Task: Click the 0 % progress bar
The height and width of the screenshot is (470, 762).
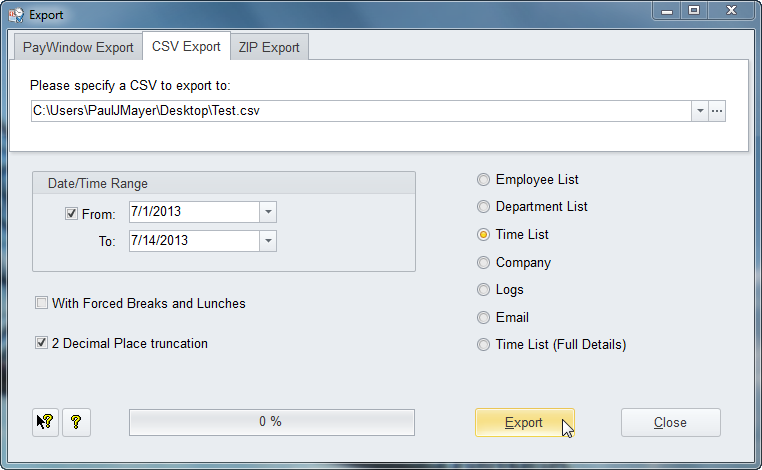Action: 271,422
